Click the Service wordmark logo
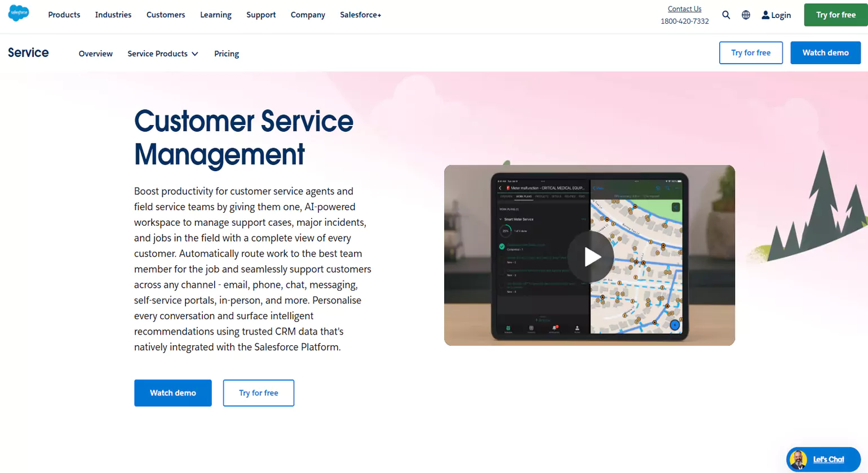868x473 pixels. pyautogui.click(x=27, y=52)
